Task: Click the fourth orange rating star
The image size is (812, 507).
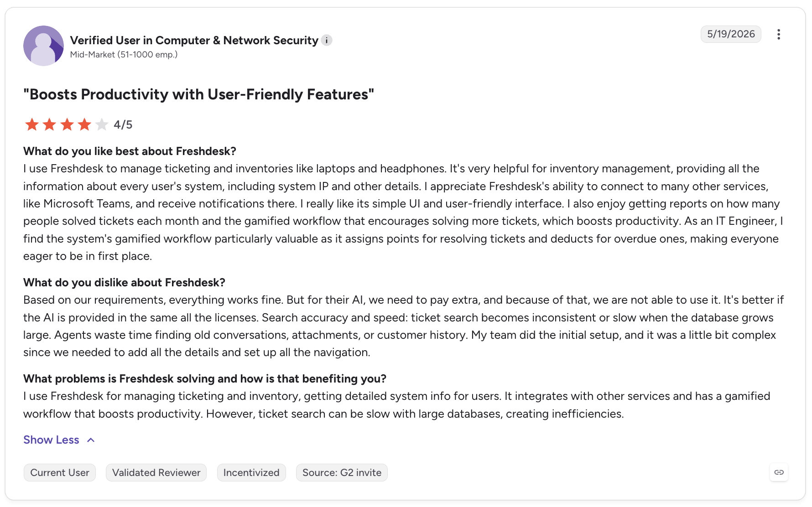Action: point(84,124)
